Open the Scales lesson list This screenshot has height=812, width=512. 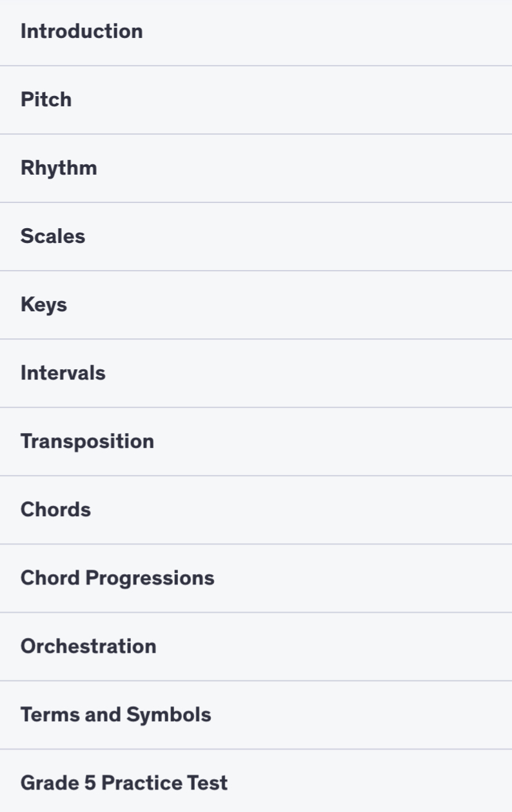coord(53,237)
